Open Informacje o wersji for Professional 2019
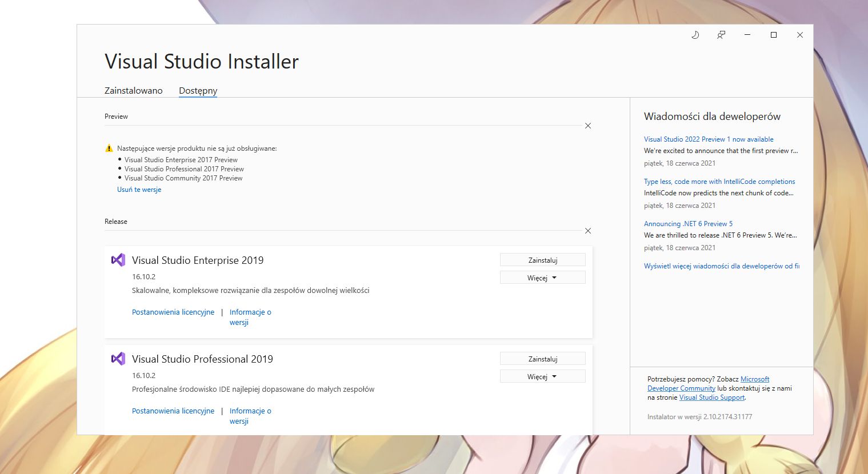The height and width of the screenshot is (474, 868). [x=250, y=416]
